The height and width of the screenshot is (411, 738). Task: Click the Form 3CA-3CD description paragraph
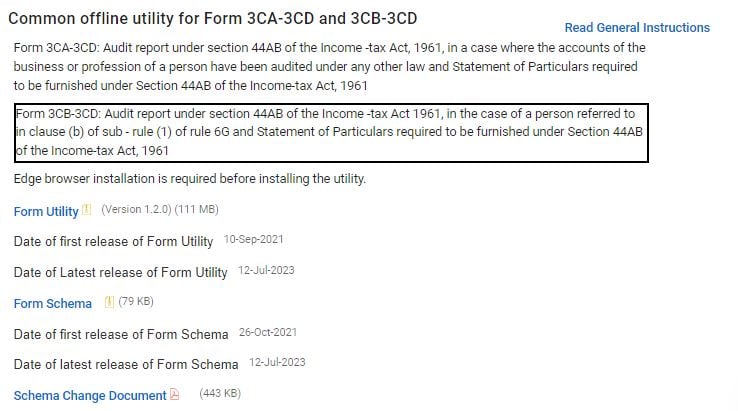330,66
